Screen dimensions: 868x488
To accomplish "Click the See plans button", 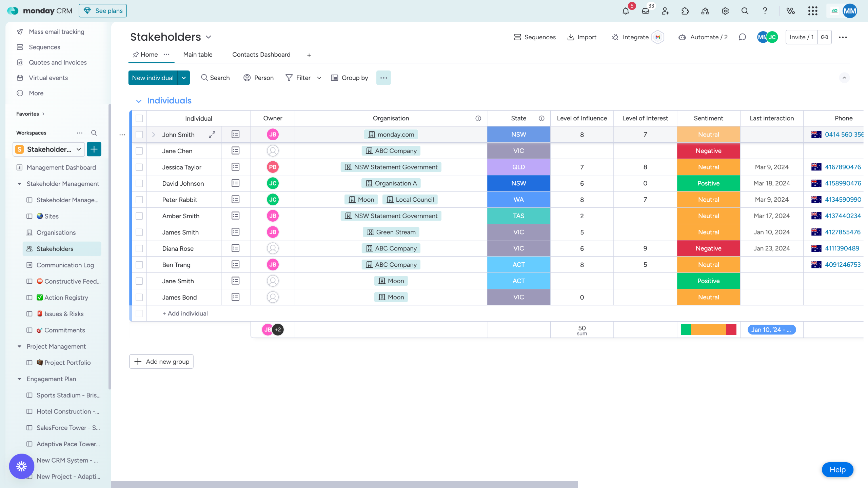I will (103, 11).
